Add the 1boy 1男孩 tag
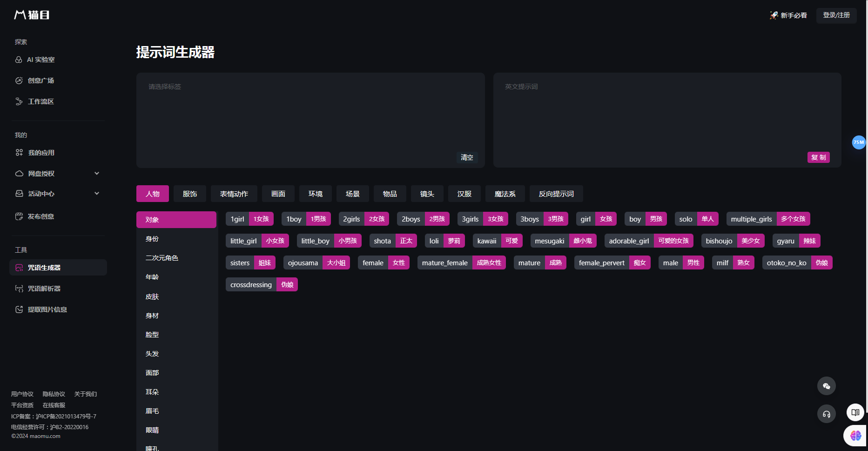This screenshot has height=451, width=868. (x=306, y=219)
